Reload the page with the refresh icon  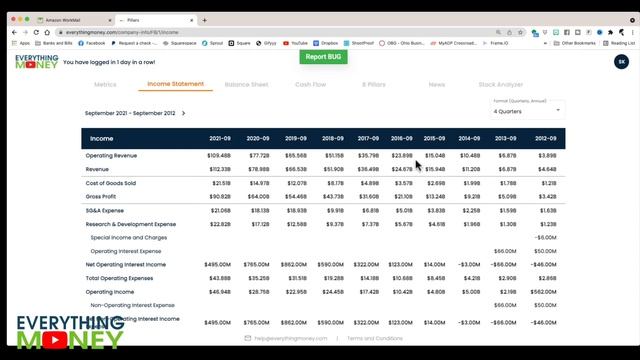click(36, 32)
